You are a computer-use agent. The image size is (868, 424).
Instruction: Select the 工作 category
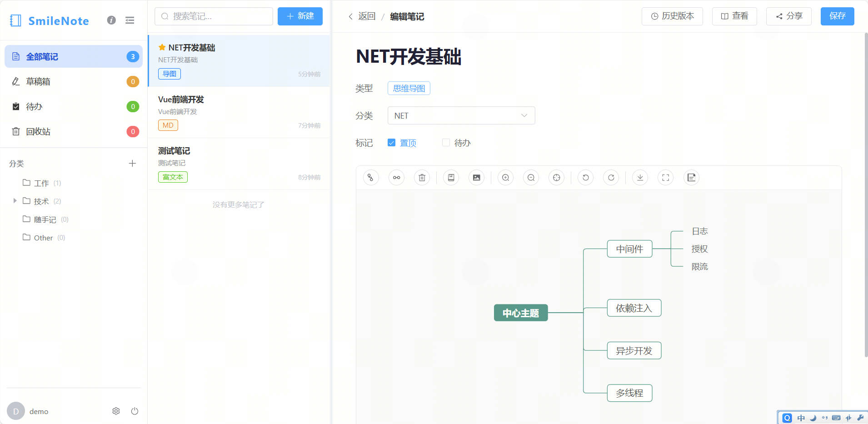click(x=41, y=183)
